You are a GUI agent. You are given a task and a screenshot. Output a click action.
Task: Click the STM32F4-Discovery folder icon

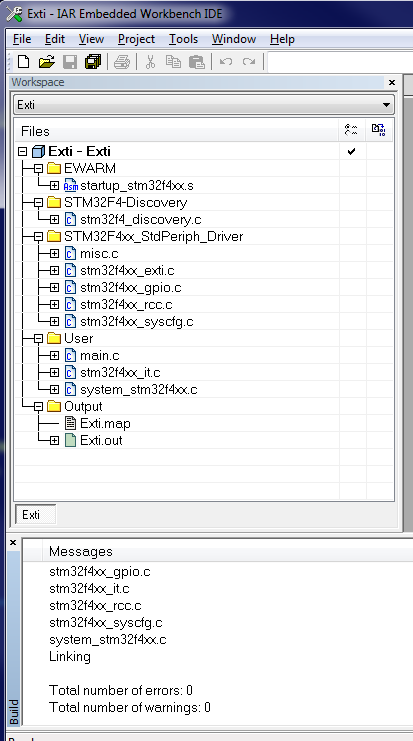[54, 202]
